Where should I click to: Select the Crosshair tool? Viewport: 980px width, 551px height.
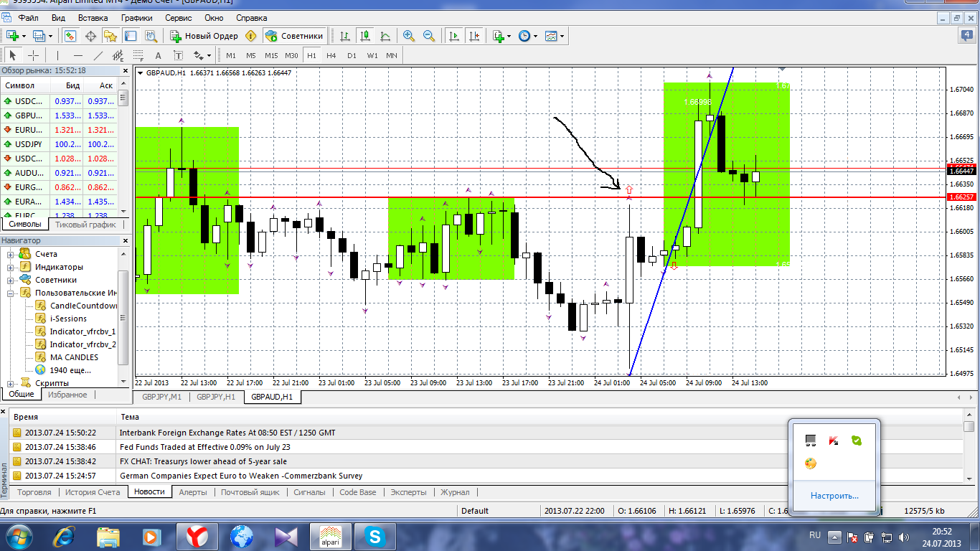coord(33,55)
